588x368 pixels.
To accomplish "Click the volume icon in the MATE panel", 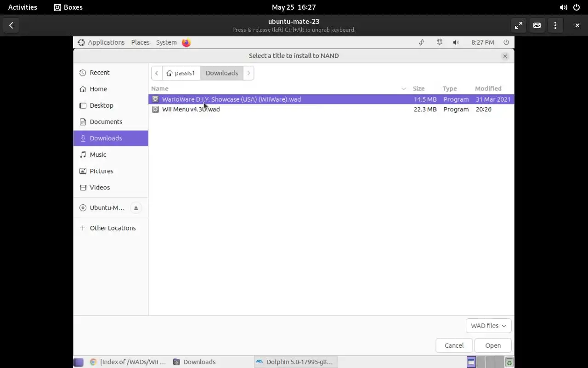I will pos(456,42).
